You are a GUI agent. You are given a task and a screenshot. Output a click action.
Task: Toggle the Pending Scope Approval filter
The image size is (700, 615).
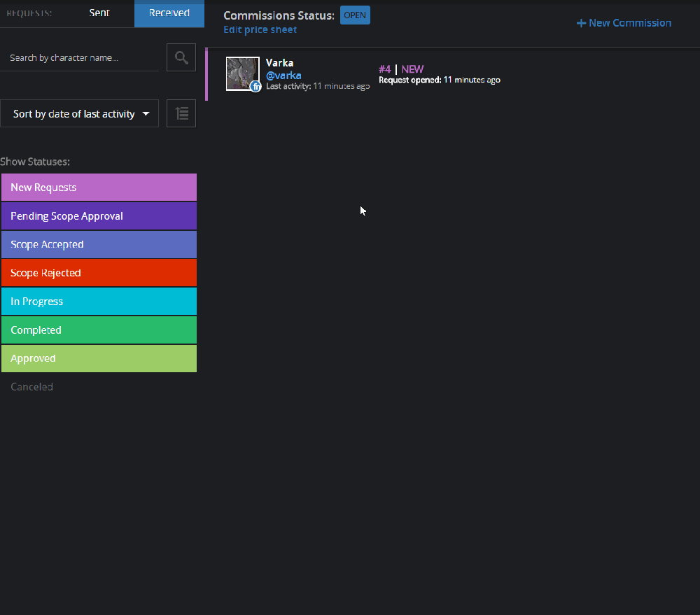pos(99,216)
